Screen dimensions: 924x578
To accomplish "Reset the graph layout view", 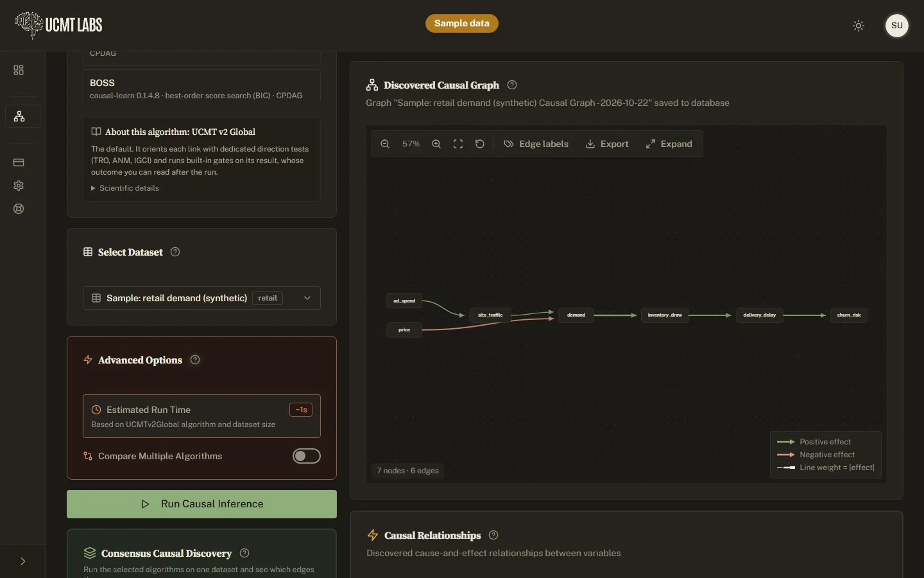I will tap(480, 144).
